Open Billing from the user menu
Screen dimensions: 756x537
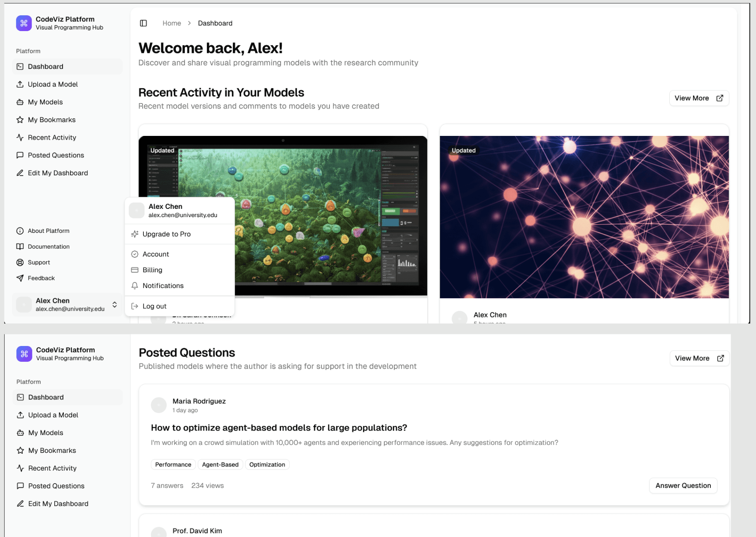click(x=180, y=270)
